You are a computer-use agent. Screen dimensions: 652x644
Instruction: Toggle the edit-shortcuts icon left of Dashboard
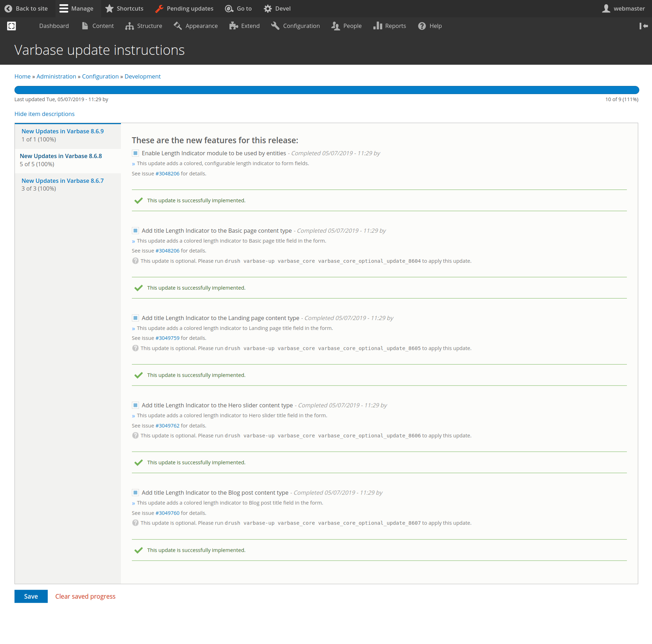pyautogui.click(x=12, y=25)
